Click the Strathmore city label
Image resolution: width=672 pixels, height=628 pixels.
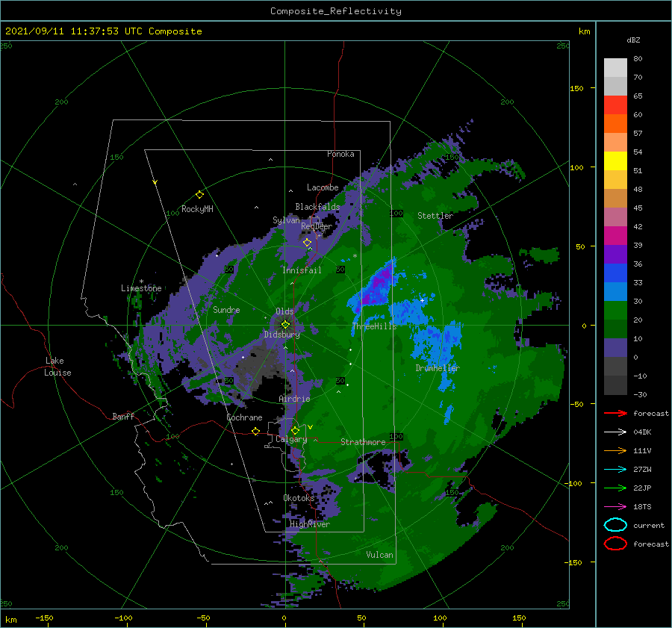pos(363,442)
